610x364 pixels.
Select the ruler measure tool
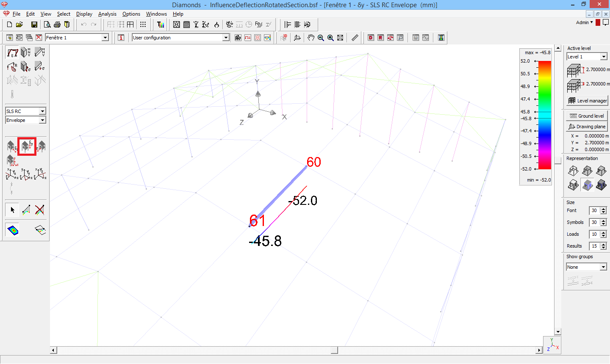[x=355, y=38]
